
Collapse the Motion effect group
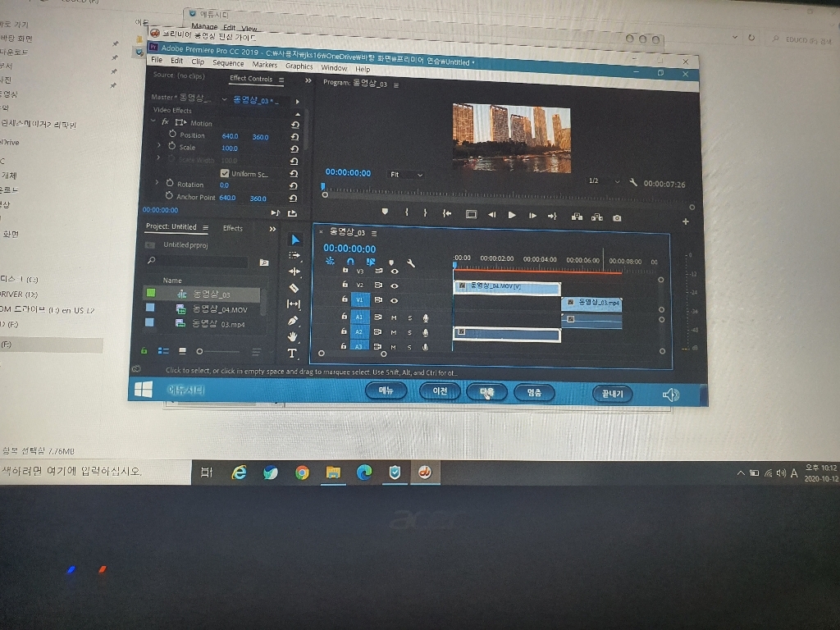point(153,121)
